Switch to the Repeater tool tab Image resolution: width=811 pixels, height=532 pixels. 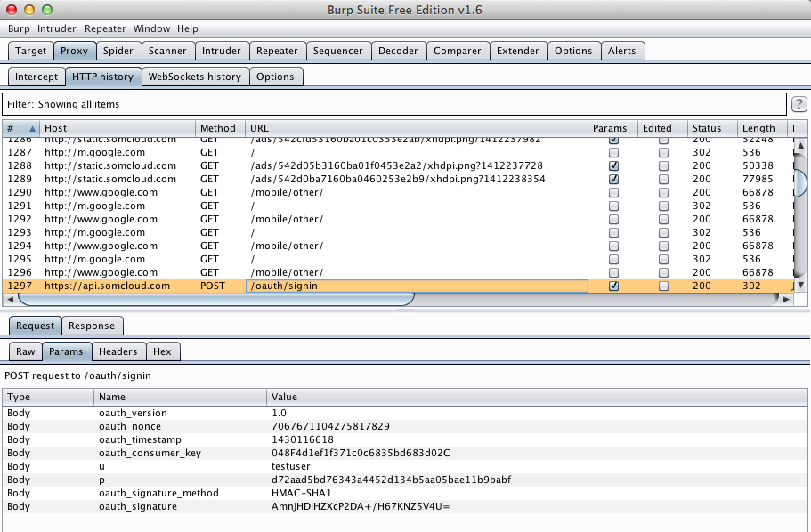coord(277,51)
